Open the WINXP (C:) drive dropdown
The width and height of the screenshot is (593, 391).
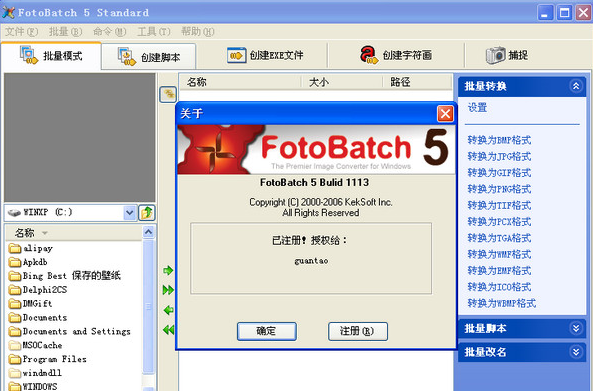(x=129, y=213)
